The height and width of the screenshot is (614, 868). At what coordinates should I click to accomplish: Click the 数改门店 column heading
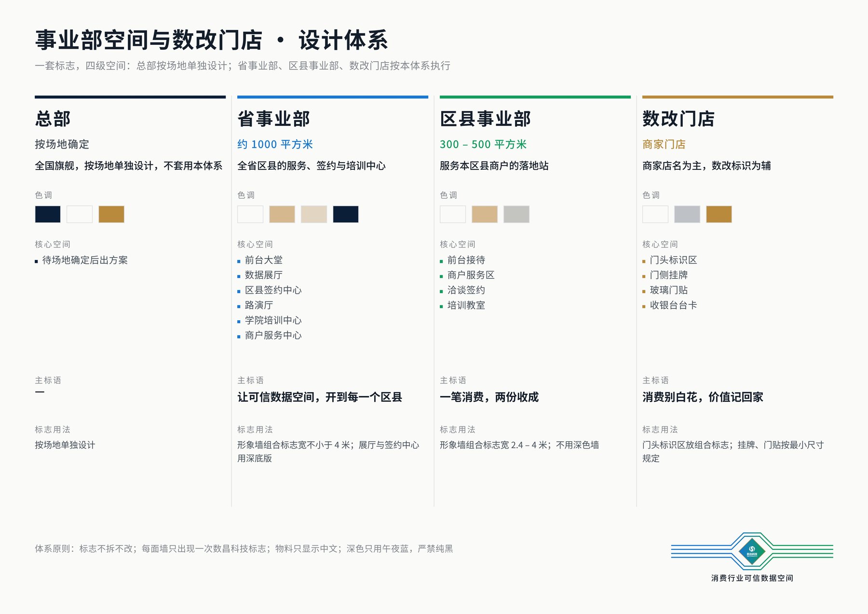(678, 119)
